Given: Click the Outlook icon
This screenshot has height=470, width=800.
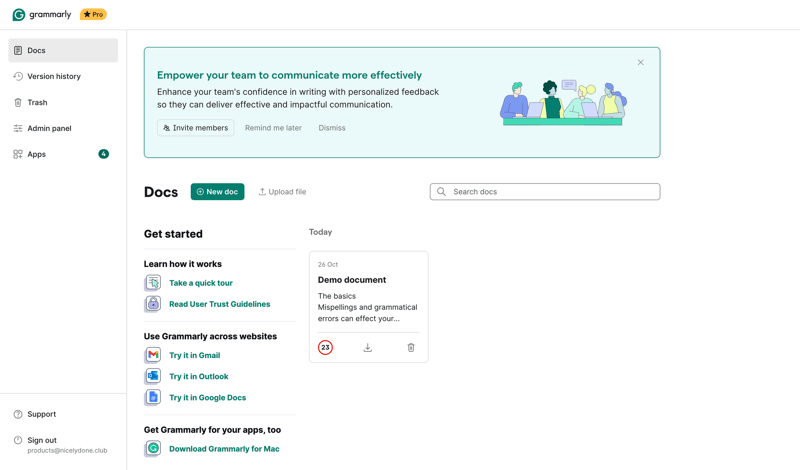Looking at the screenshot, I should [153, 377].
